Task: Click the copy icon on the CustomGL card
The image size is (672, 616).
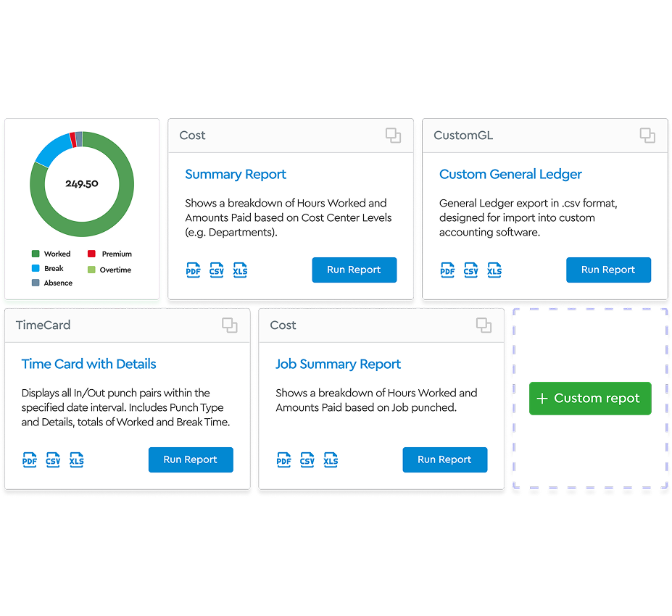Action: click(x=646, y=136)
